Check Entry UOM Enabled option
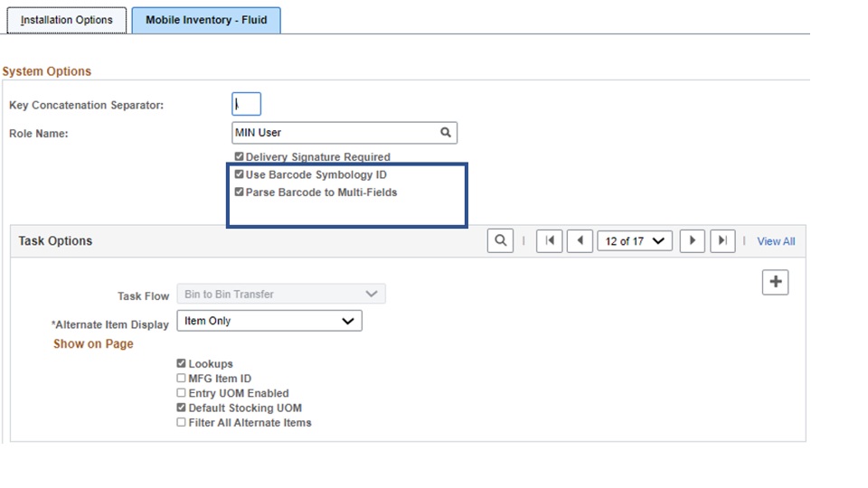 point(182,393)
